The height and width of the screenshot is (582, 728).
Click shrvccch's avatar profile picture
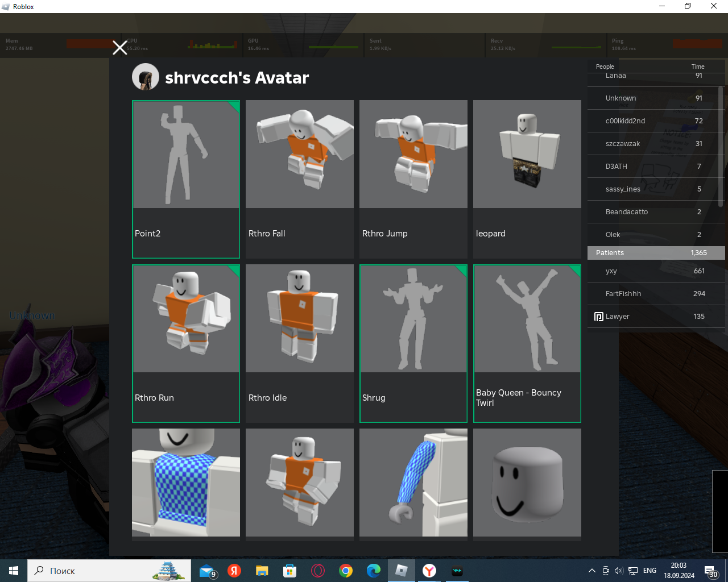tap(146, 77)
